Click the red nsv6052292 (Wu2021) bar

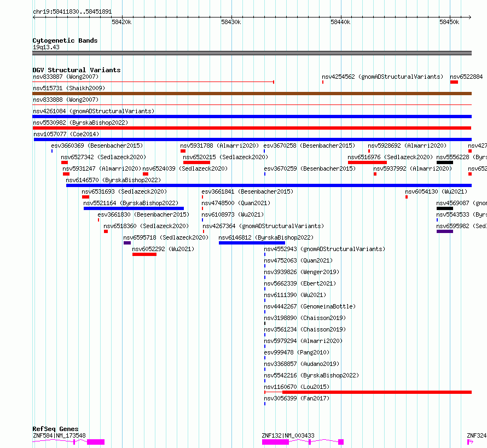click(x=144, y=254)
